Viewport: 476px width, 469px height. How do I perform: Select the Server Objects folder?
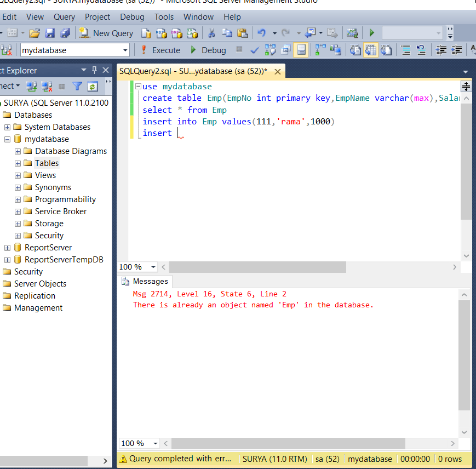point(40,283)
